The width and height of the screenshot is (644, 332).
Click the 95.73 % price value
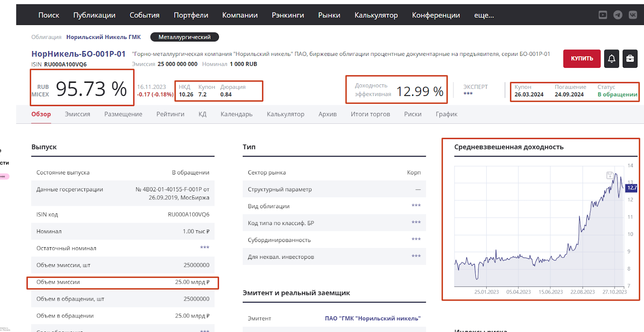point(91,89)
